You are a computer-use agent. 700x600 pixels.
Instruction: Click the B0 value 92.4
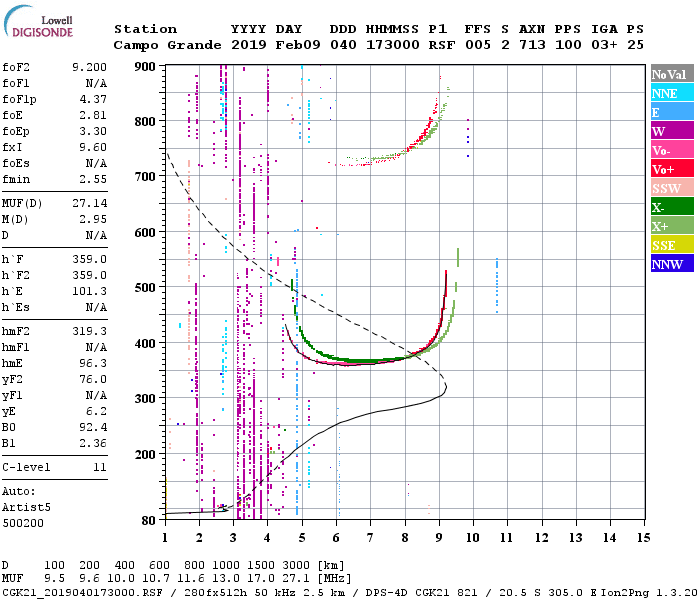[93, 427]
